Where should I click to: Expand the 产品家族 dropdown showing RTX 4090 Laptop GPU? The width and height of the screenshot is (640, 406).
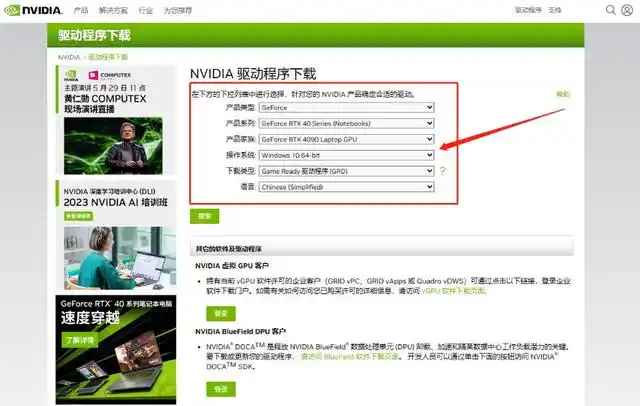[x=347, y=139]
